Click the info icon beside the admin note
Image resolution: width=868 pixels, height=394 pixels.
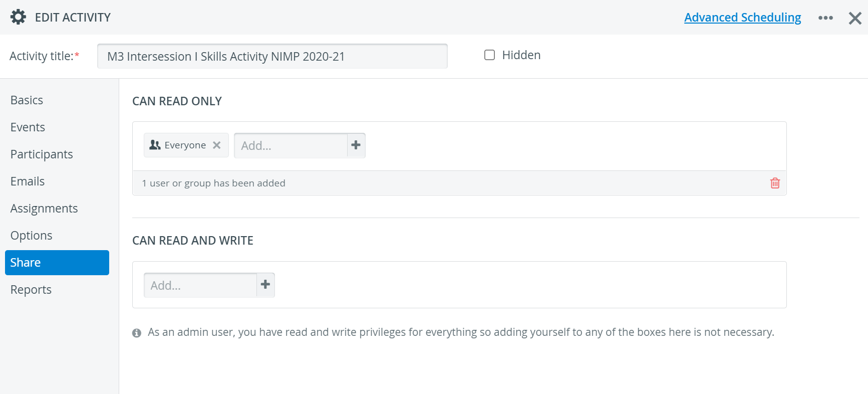pos(137,333)
